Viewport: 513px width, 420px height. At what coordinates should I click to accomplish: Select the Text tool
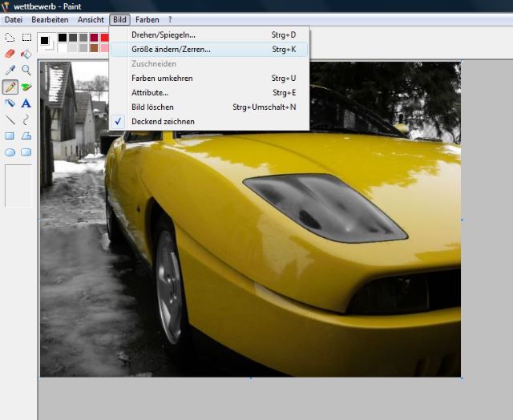click(26, 103)
